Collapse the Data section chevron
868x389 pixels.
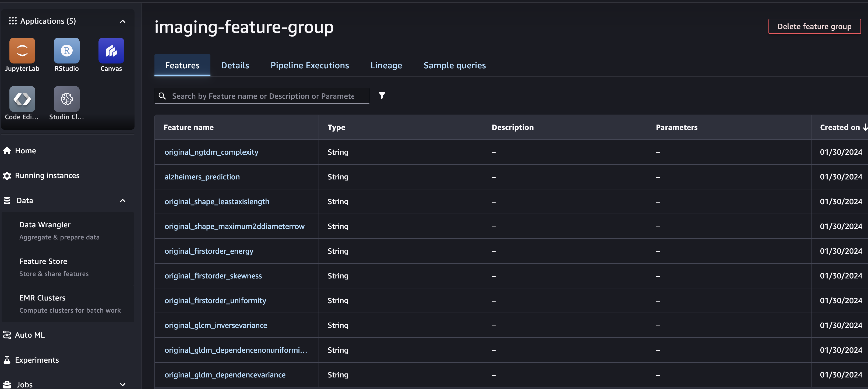[x=123, y=201]
